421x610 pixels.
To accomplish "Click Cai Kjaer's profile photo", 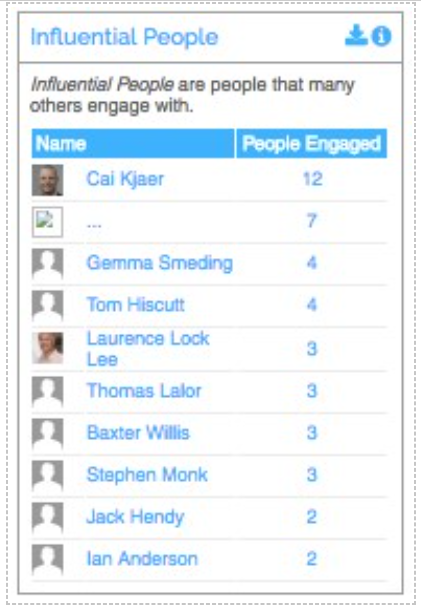I will [x=47, y=180].
